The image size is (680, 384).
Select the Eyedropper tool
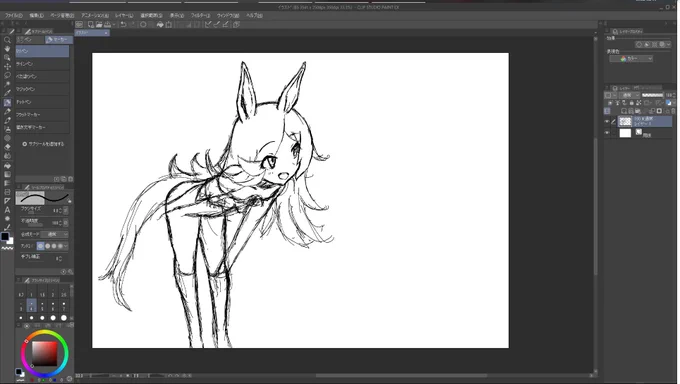[7, 93]
